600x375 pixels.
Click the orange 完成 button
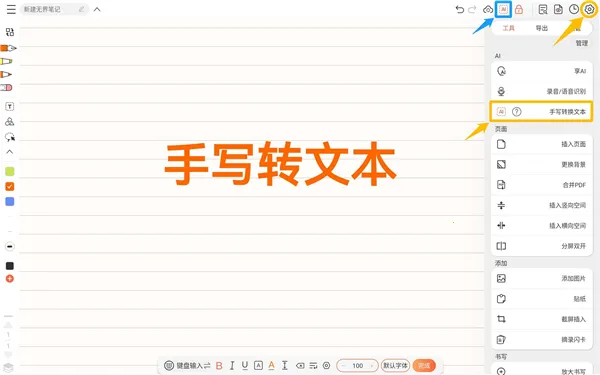tap(424, 366)
